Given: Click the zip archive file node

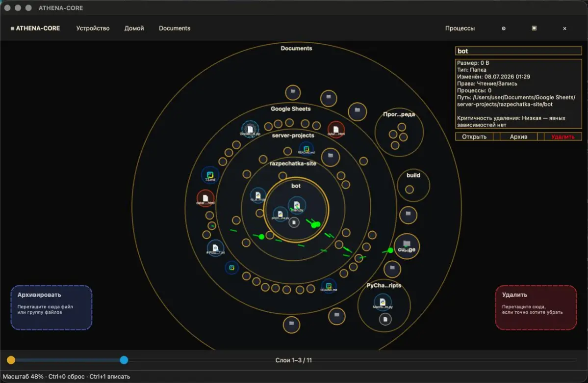Looking at the screenshot, I should 250,129.
